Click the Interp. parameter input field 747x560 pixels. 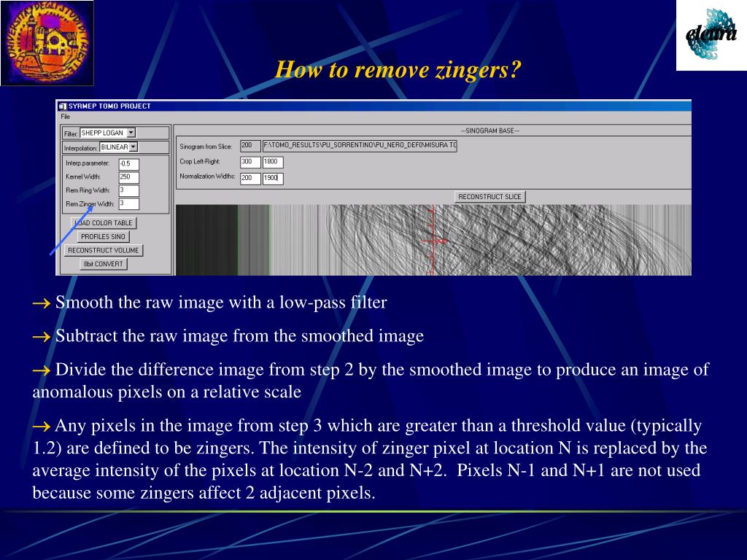tap(128, 164)
